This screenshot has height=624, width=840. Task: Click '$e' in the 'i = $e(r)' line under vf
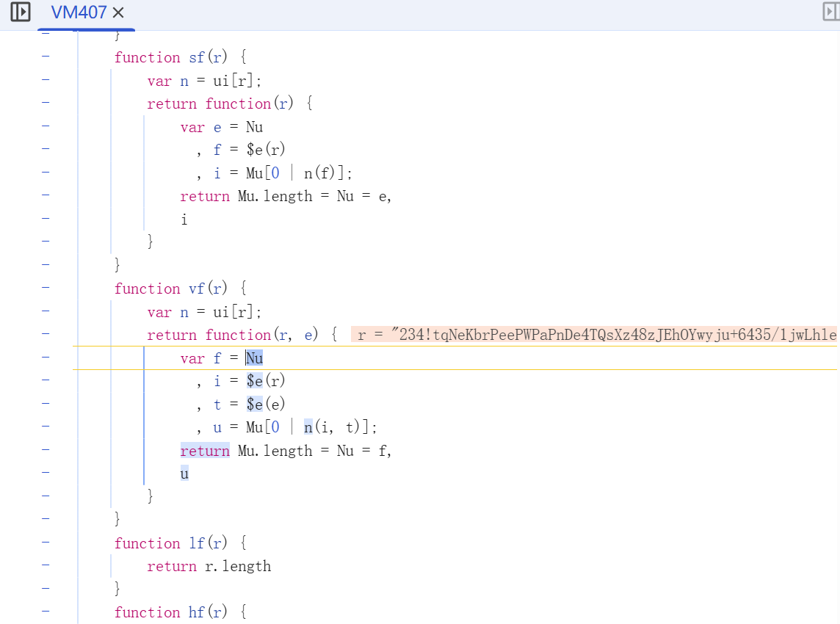tap(255, 381)
